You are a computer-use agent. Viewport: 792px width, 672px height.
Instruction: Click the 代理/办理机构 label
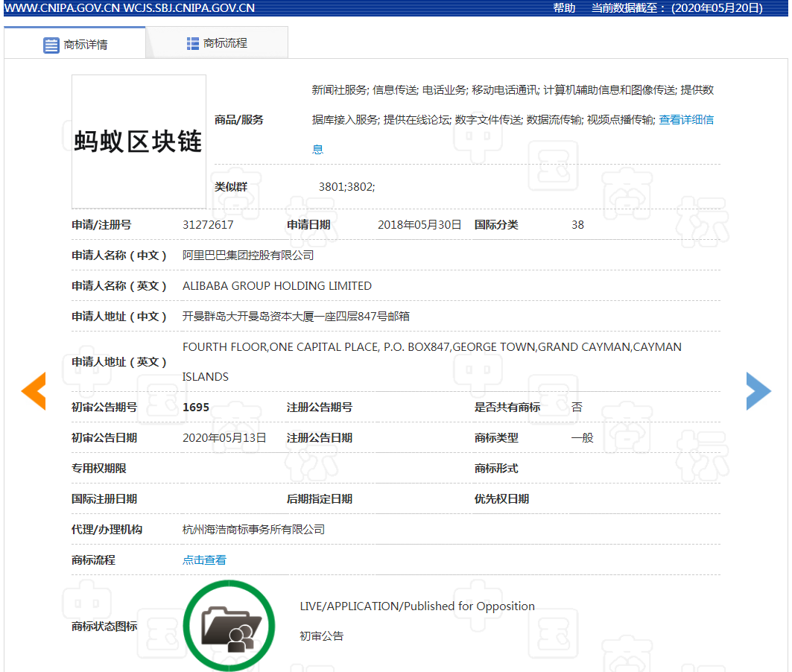click(x=107, y=529)
